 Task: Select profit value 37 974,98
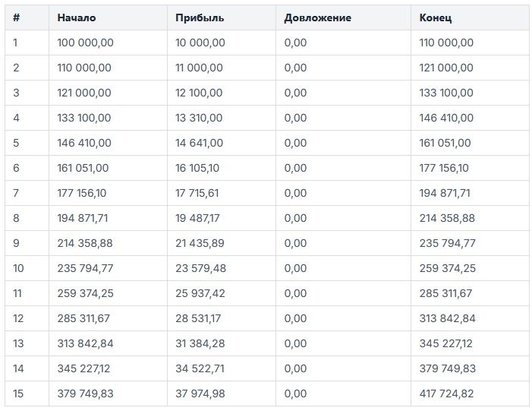(199, 394)
